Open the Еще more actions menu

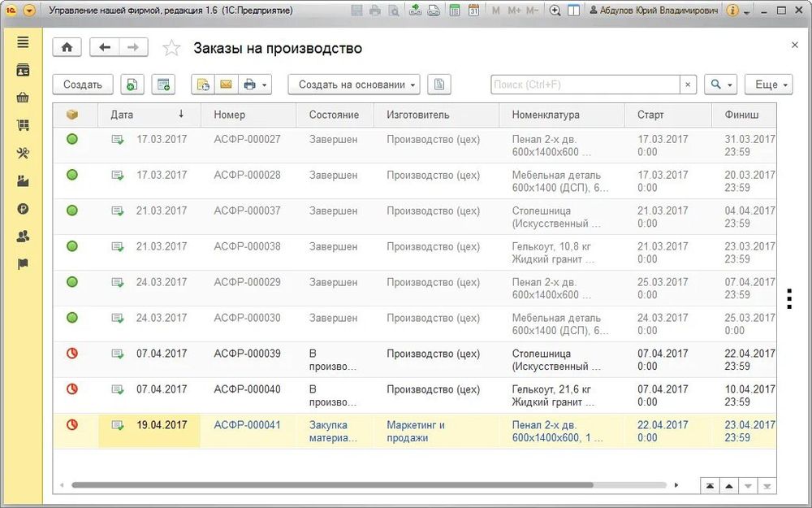click(x=768, y=85)
